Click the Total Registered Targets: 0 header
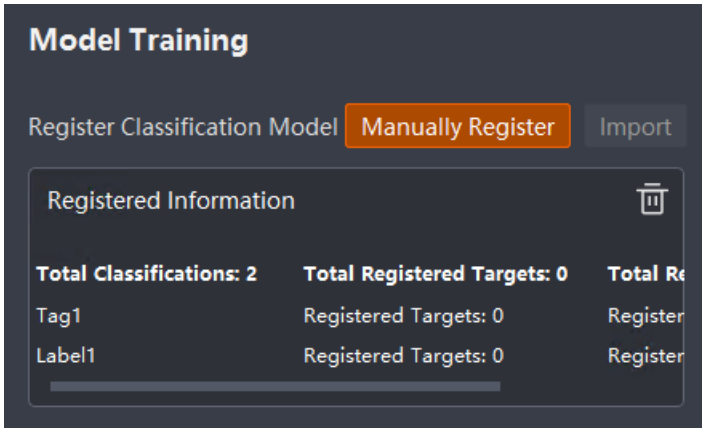The height and width of the screenshot is (430, 706). point(435,273)
